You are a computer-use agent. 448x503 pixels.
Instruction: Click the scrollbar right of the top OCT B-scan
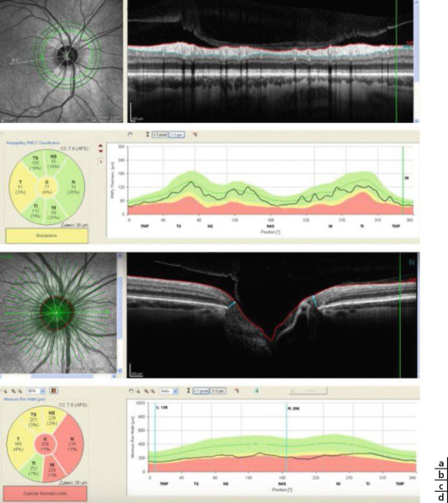click(x=416, y=61)
